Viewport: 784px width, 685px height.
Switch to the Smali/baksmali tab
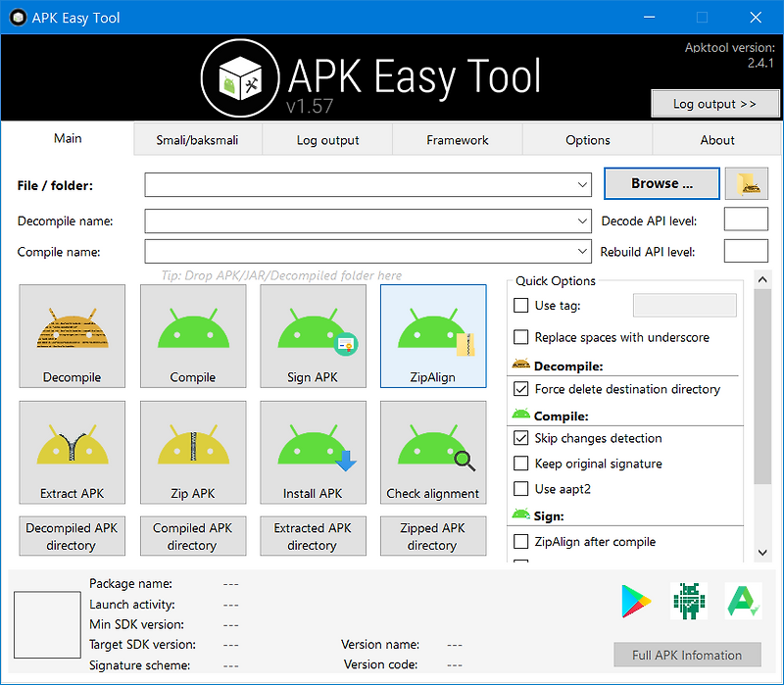point(197,139)
